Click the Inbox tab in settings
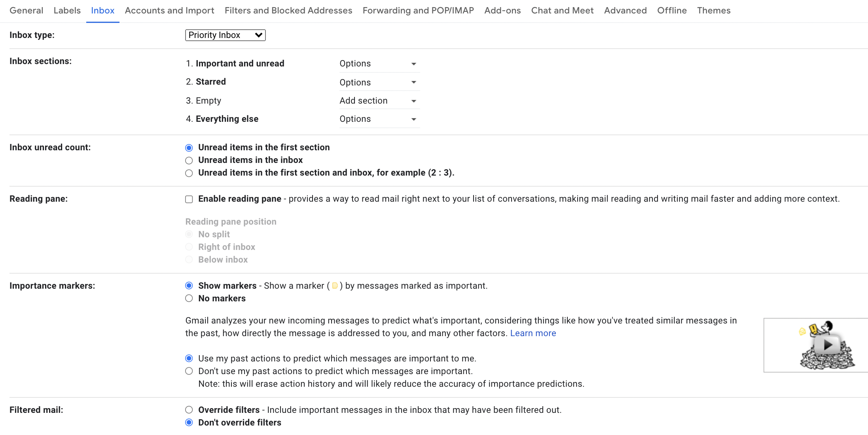The width and height of the screenshot is (868, 435). 103,10
